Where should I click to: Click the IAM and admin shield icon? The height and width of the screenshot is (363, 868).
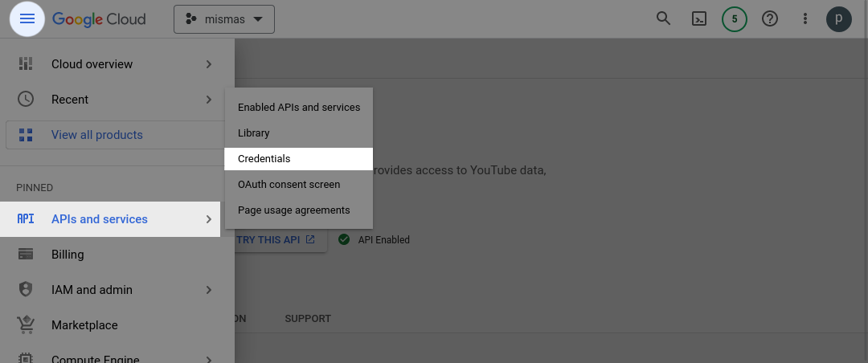tap(26, 289)
